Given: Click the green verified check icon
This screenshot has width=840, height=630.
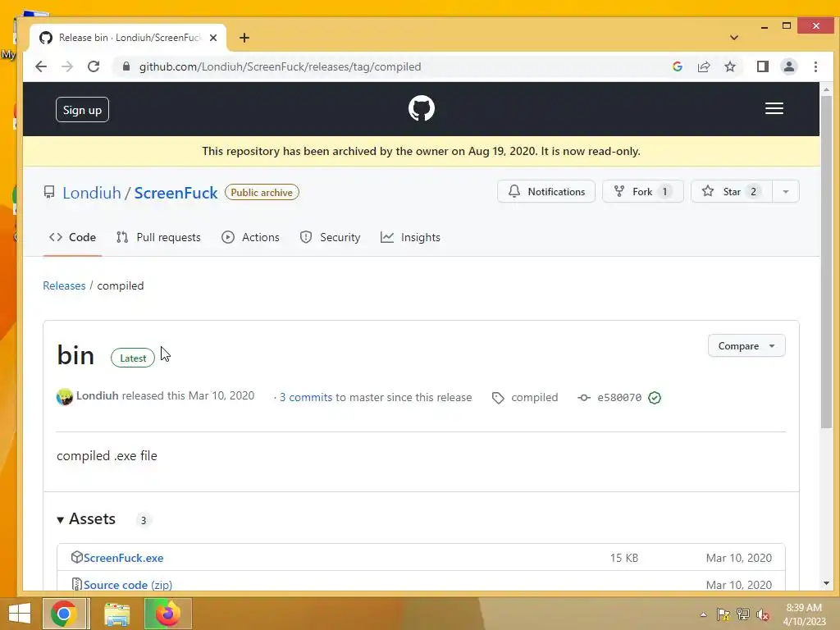Looking at the screenshot, I should click(654, 398).
